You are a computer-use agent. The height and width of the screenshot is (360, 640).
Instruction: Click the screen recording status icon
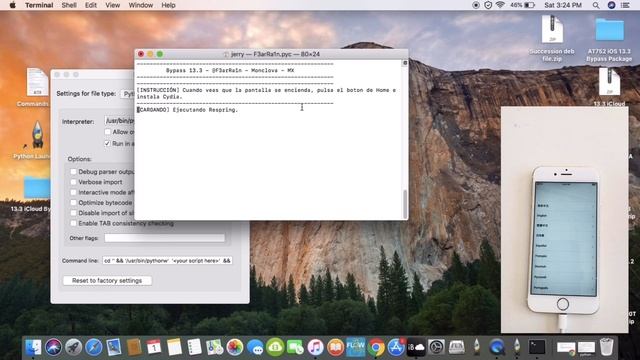(x=476, y=5)
